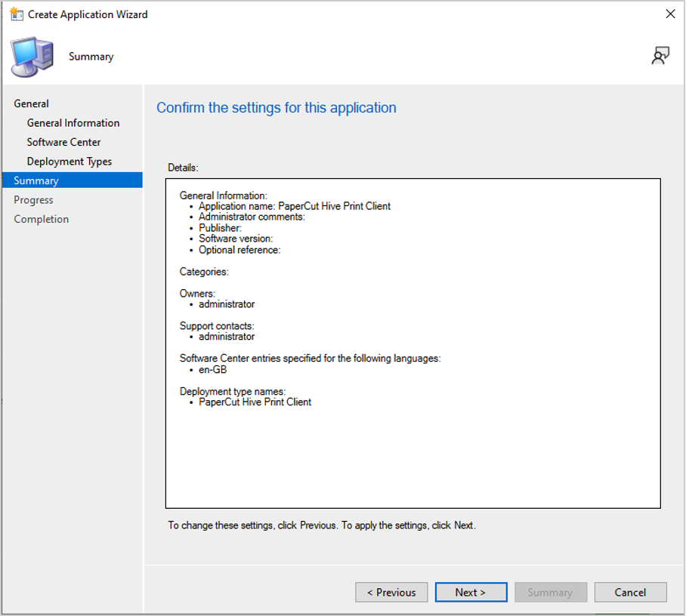
Task: Click 'PaperCut Hive Print Client' under Deployment type names
Action: pos(255,402)
